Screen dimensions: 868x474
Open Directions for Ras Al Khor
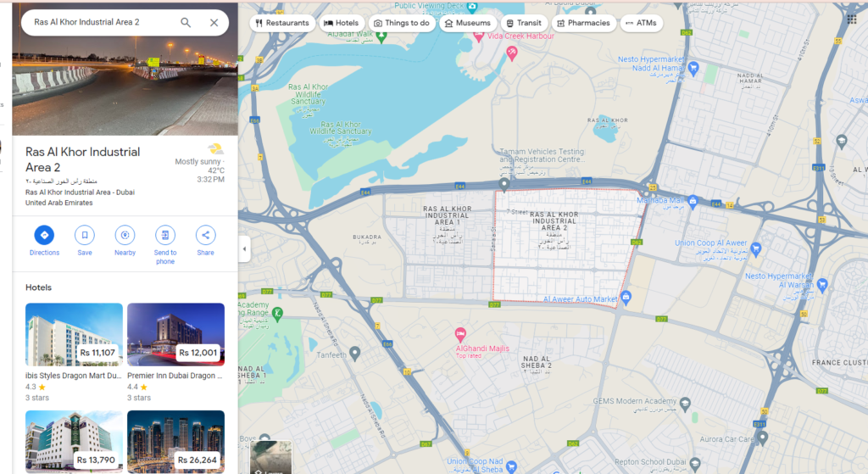tap(44, 235)
